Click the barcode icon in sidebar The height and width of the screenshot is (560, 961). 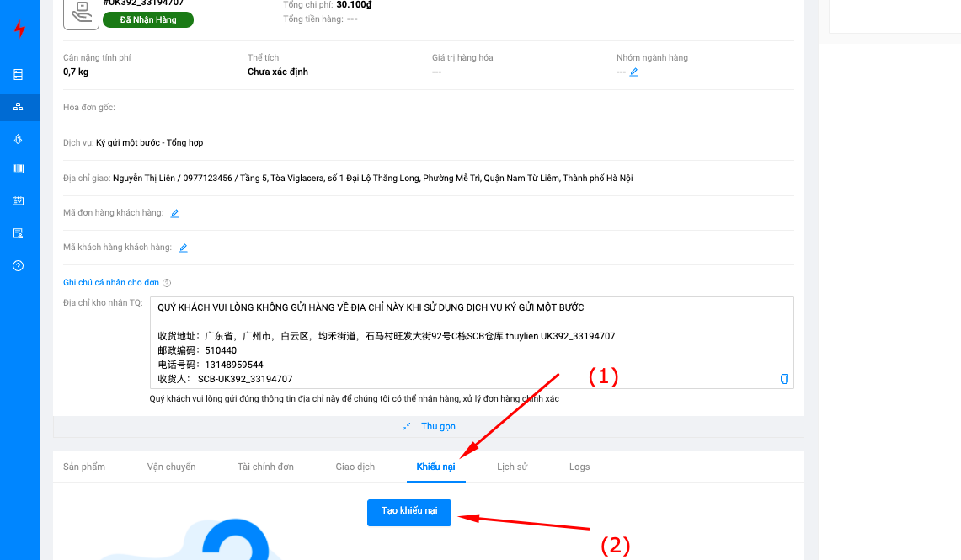tap(19, 169)
